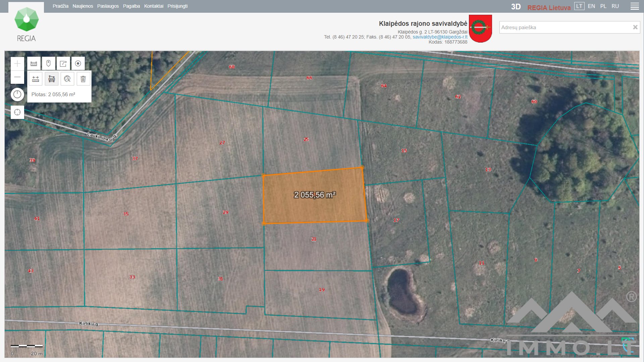Screen dimensions: 644x362
Task: Open the measurement ruler tool
Action: pos(34,63)
